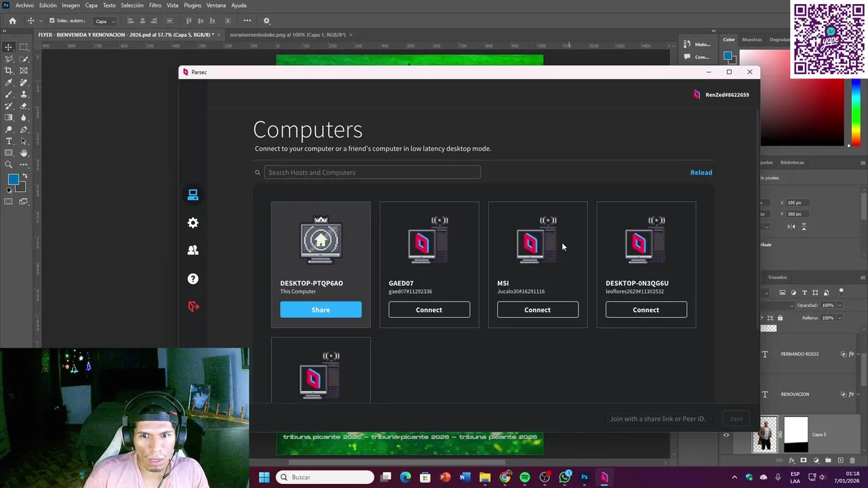
Task: Click the Join button in Parsec
Action: 736,419
